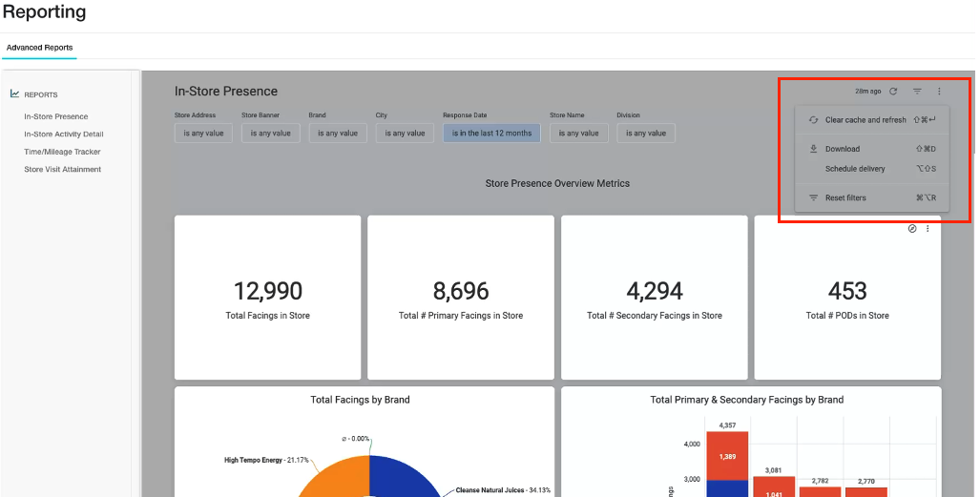The image size is (980, 497).
Task: Click the Clear cache refresh icon
Action: tap(813, 120)
